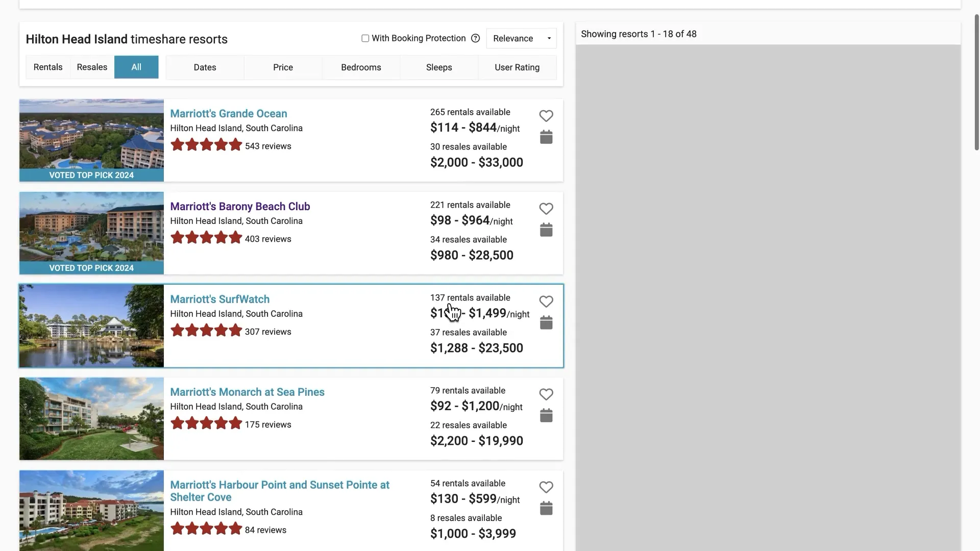Favorite Marriott's Grande Ocean with heart icon

pyautogui.click(x=546, y=116)
